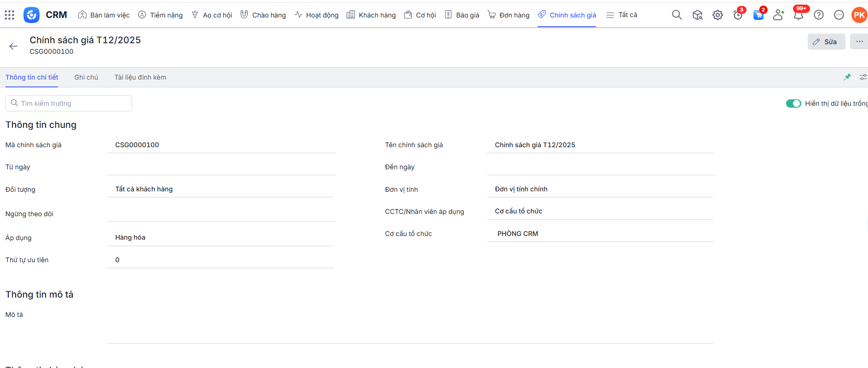Switch to the Ghi chú tab
The width and height of the screenshot is (868, 368).
(86, 77)
